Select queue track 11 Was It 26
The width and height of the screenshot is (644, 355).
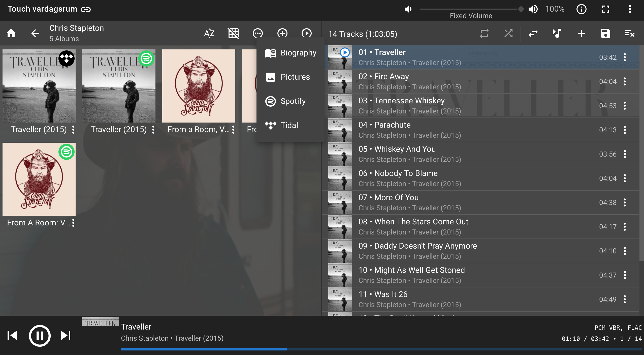[x=481, y=300]
